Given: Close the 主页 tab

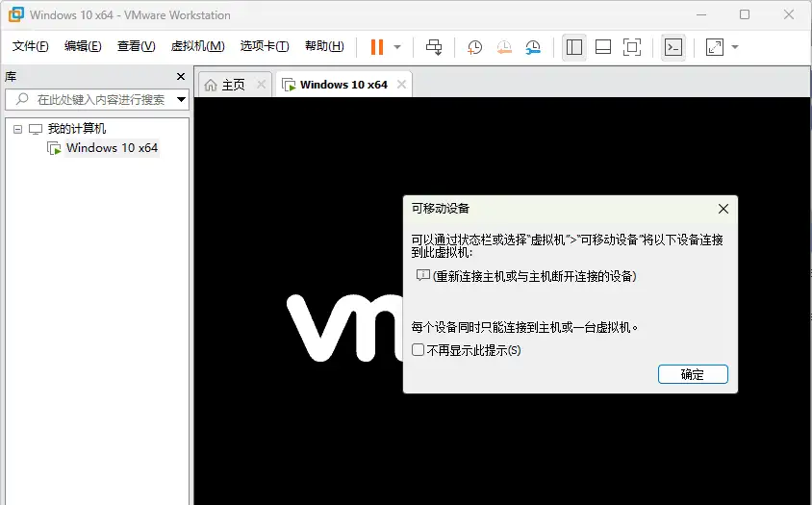Looking at the screenshot, I should point(262,85).
